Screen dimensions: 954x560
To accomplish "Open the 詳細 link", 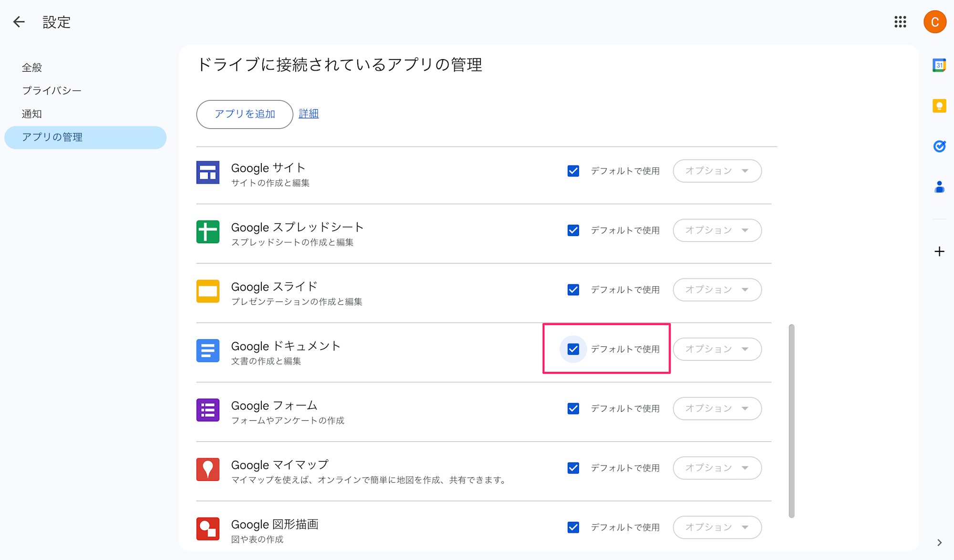I will 308,114.
